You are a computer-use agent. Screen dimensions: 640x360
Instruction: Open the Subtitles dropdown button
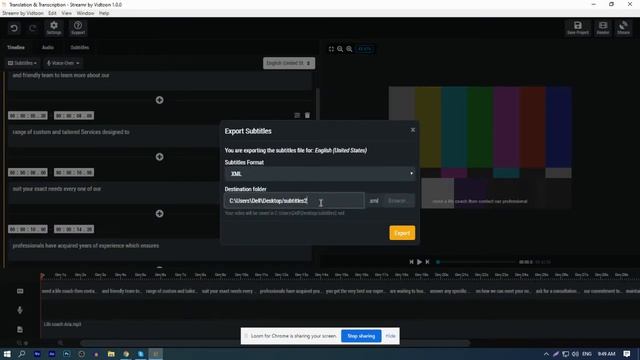coord(22,63)
